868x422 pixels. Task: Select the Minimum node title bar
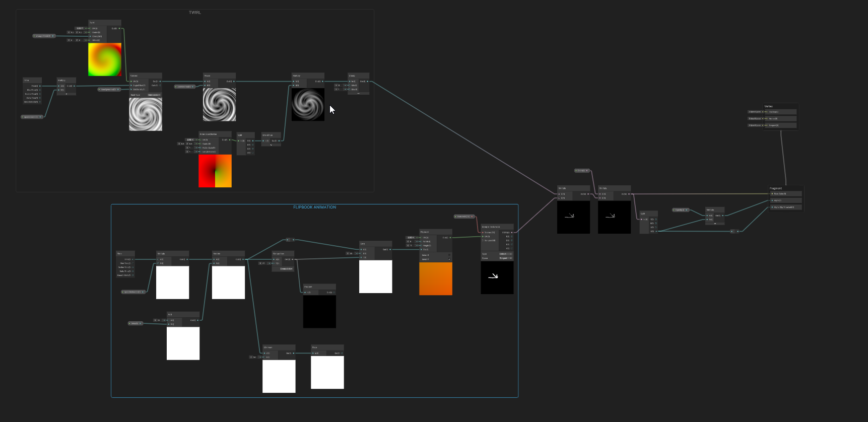pos(279,347)
